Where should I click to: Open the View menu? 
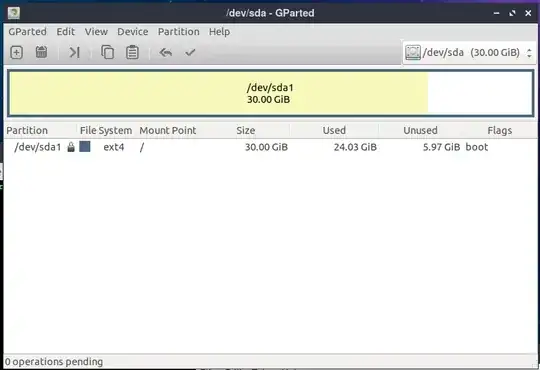(x=96, y=32)
